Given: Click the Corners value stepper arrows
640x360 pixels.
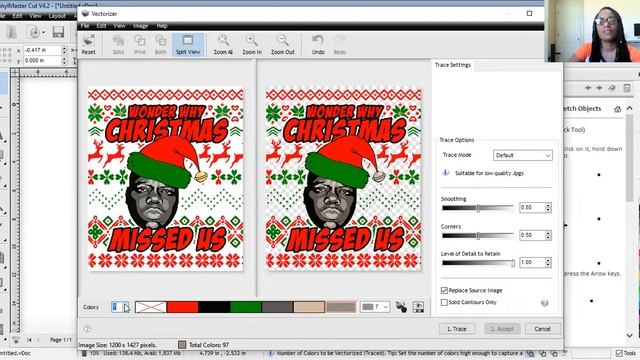Looking at the screenshot, I should 548,235.
